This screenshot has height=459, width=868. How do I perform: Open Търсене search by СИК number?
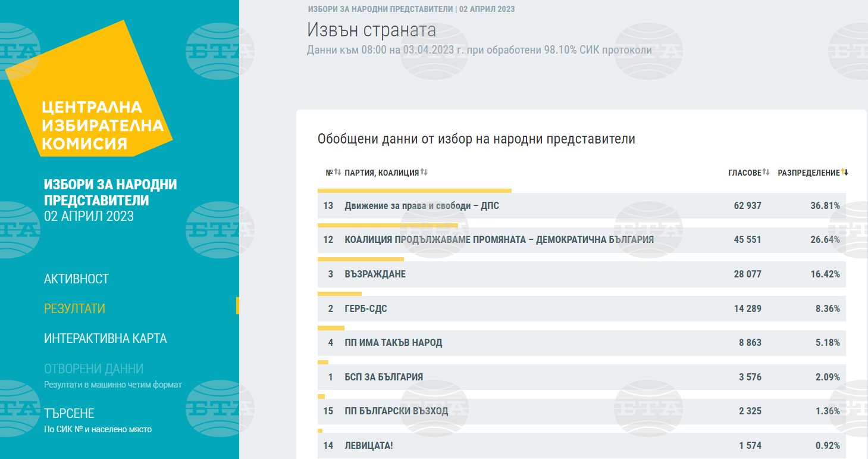[69, 413]
